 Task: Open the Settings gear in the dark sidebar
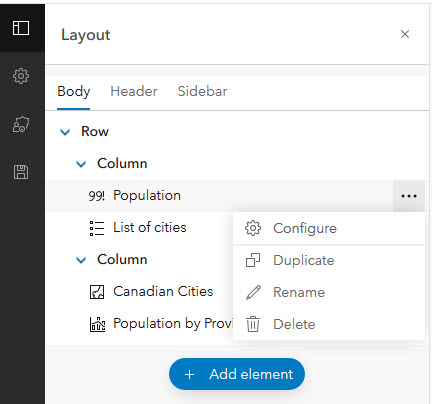click(x=21, y=76)
